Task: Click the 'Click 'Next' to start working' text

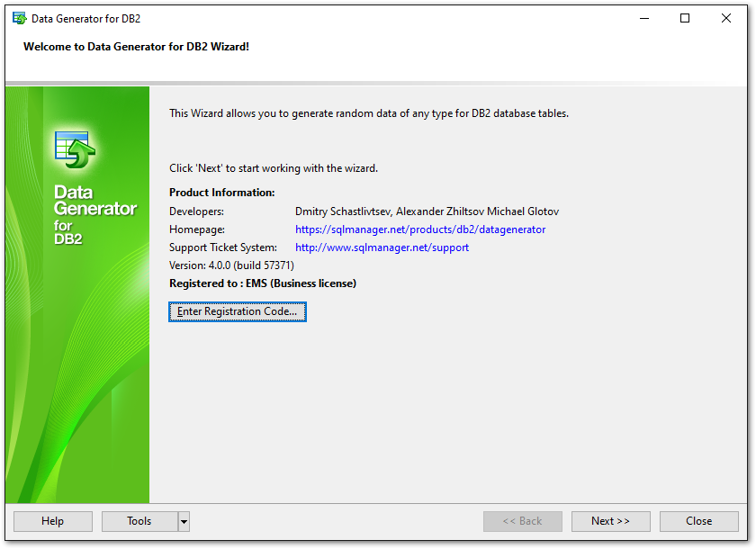Action: point(274,168)
